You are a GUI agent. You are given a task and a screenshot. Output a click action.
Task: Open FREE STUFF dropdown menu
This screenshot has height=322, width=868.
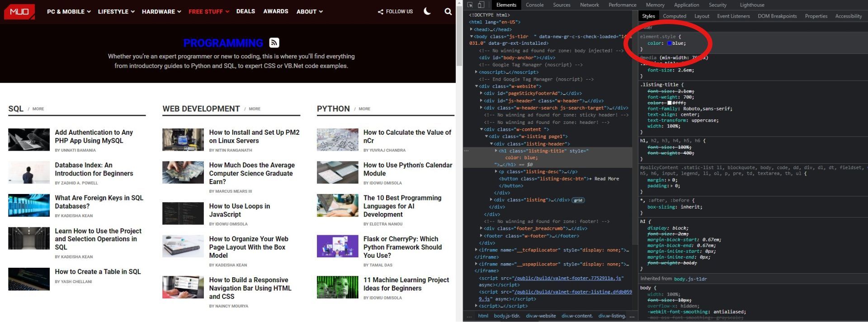(209, 12)
